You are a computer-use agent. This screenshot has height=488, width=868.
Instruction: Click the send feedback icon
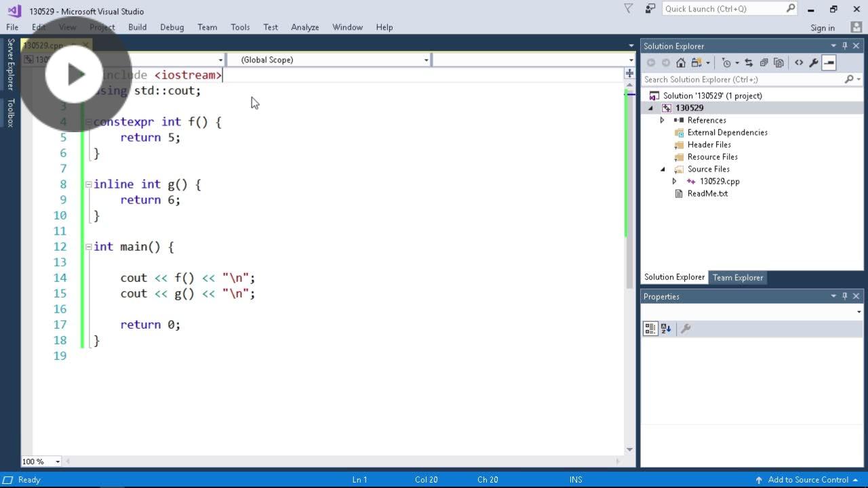tap(650, 9)
